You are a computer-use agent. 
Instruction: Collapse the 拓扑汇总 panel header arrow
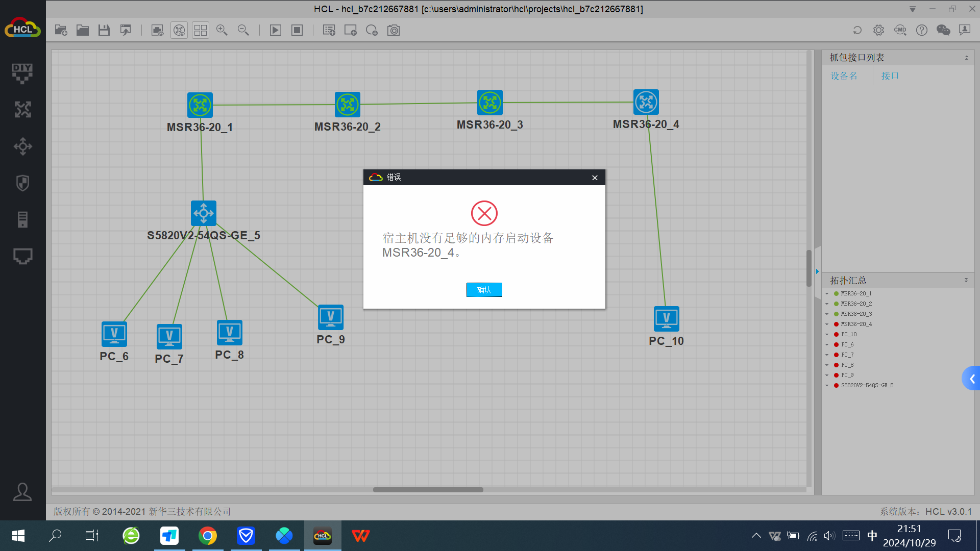(966, 280)
